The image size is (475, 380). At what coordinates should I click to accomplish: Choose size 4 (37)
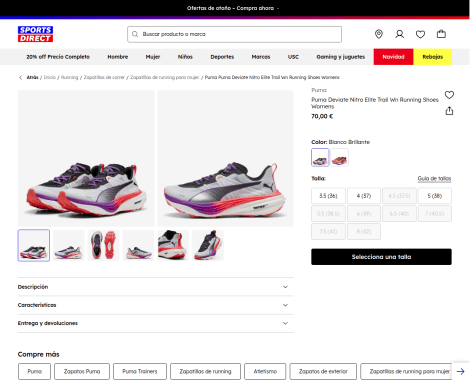coord(364,196)
